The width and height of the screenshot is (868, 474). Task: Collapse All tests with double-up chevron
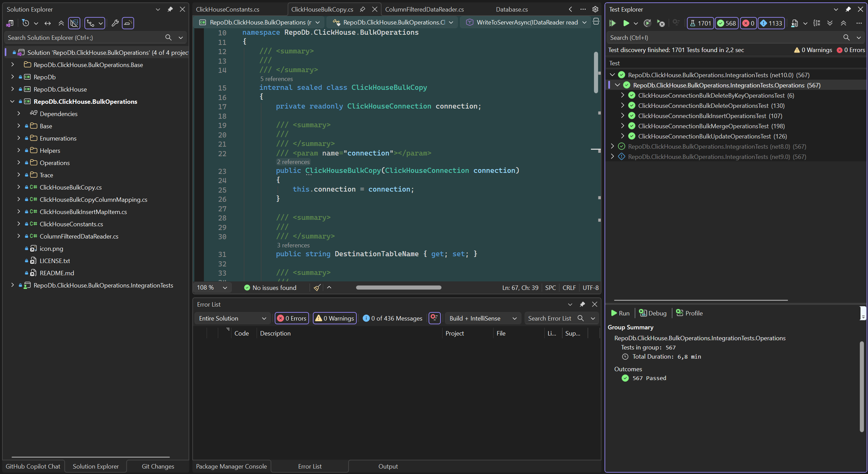click(843, 23)
